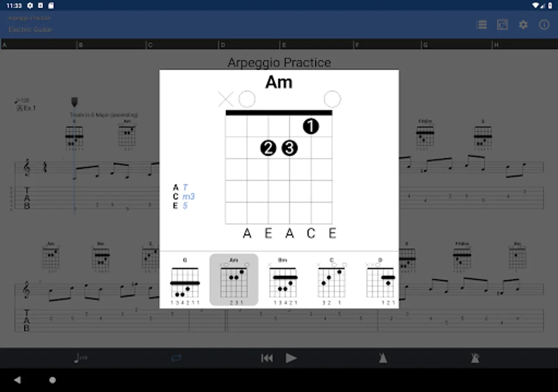Jump to section marker G in timeline
The image size is (558, 392).
[425, 44]
